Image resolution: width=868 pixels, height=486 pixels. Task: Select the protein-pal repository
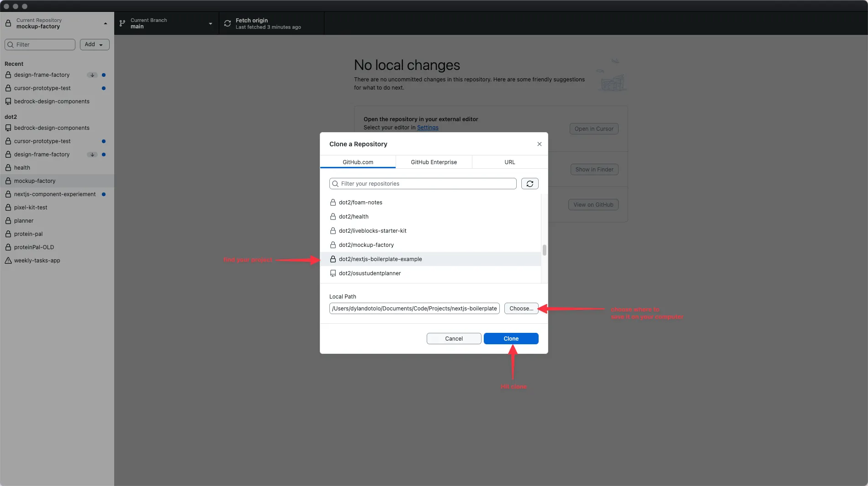pos(57,234)
